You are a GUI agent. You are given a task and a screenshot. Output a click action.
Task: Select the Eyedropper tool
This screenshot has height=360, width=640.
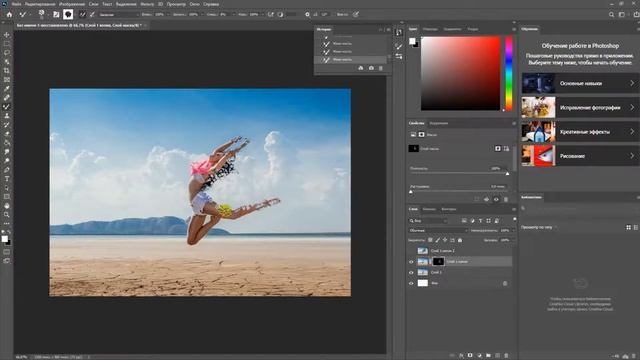coord(7,89)
